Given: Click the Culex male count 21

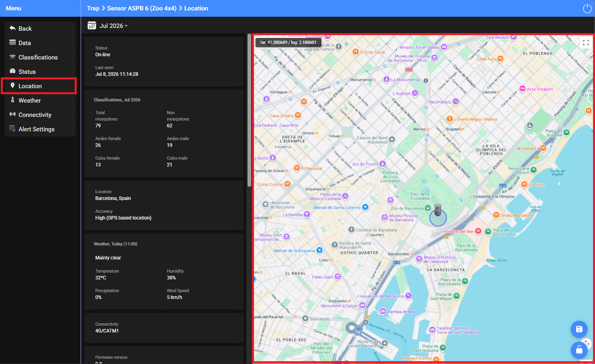Looking at the screenshot, I should click(x=169, y=165).
